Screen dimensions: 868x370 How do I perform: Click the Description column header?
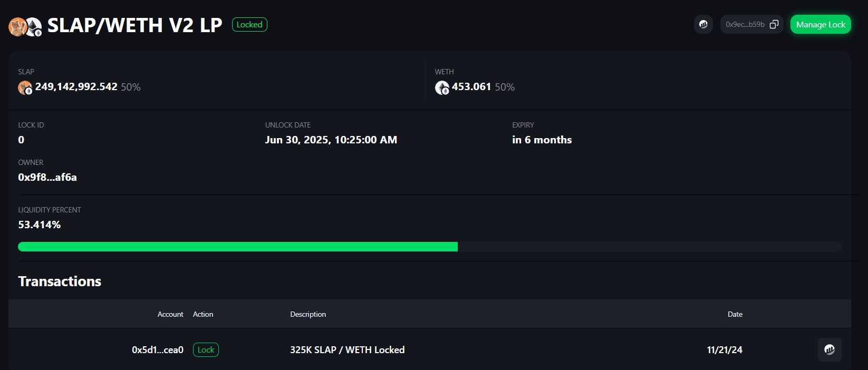point(308,314)
